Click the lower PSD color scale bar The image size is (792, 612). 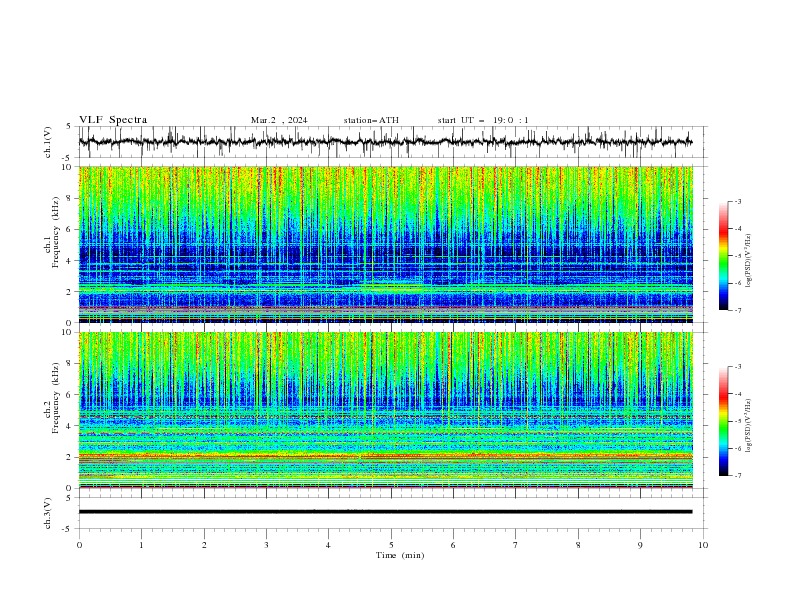pos(723,421)
